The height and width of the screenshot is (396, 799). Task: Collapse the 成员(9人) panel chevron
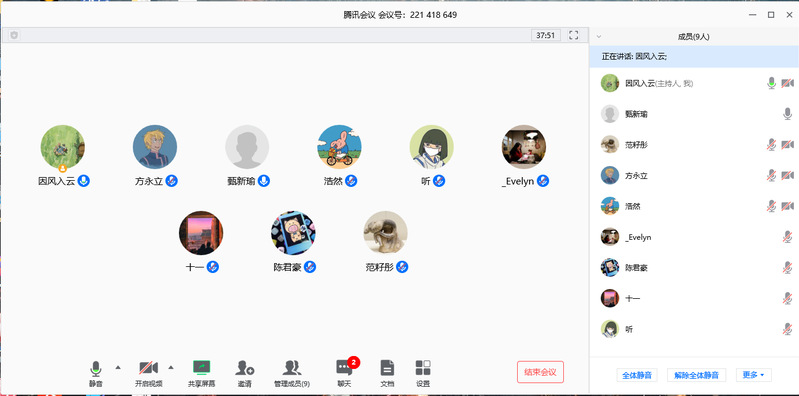[x=599, y=36]
